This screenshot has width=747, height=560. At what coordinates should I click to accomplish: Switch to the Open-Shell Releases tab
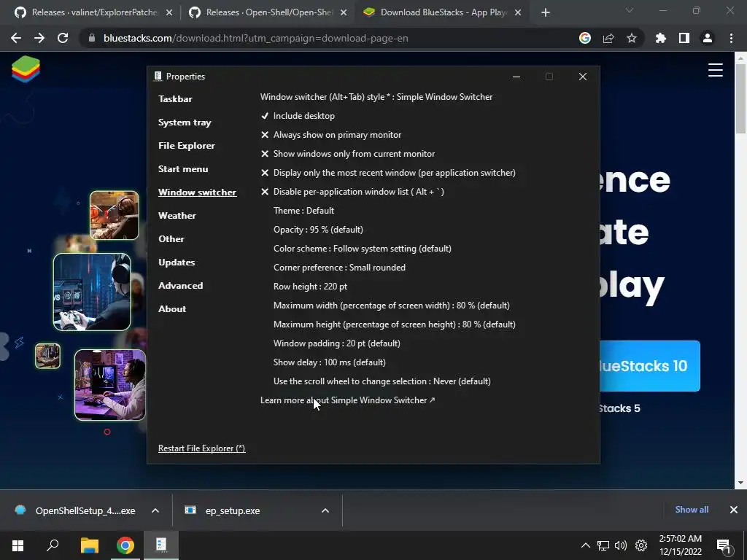point(268,12)
